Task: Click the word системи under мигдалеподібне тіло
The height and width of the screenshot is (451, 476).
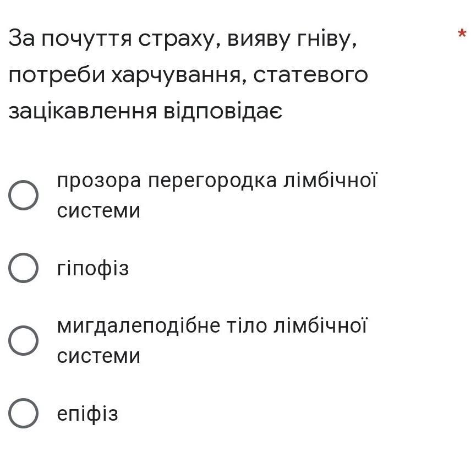Action: point(99,356)
